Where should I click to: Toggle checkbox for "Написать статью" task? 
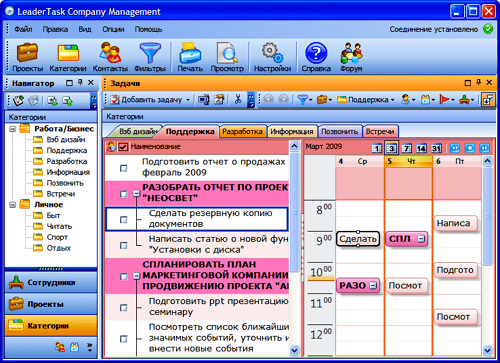[124, 245]
